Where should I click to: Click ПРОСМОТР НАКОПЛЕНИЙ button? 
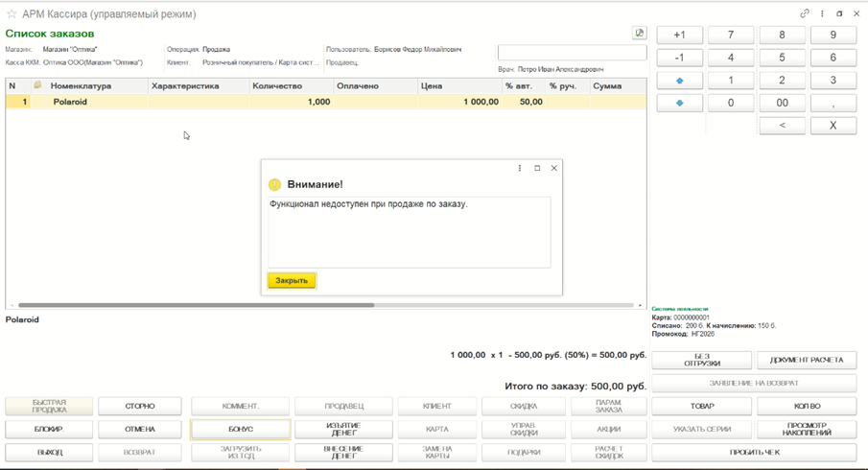tap(808, 429)
